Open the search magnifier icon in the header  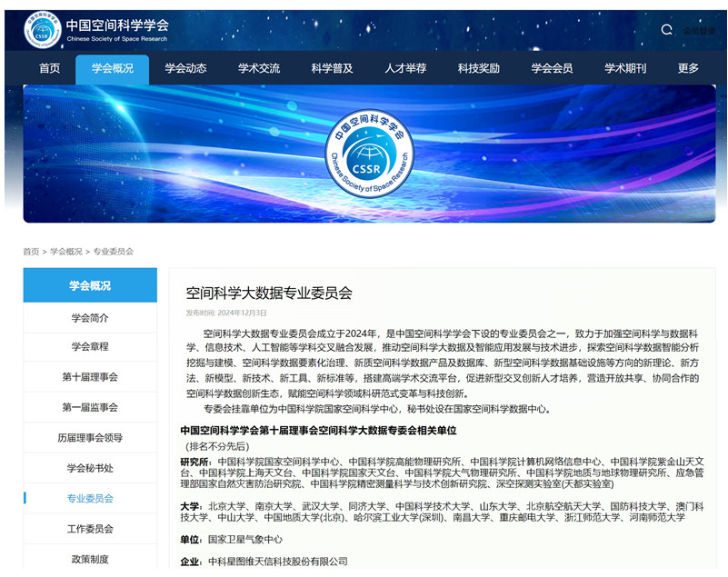tap(667, 30)
